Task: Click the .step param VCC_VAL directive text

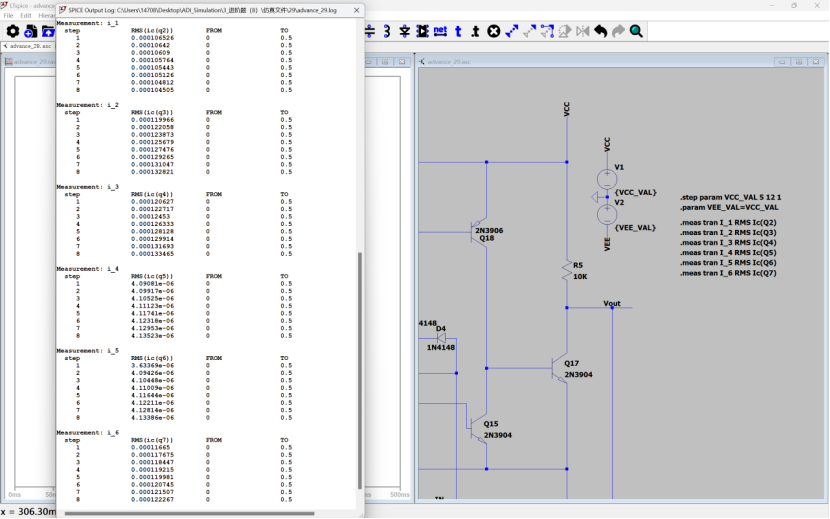Action: (x=729, y=198)
